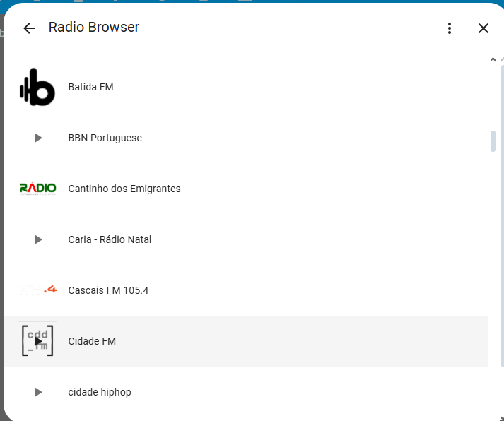The width and height of the screenshot is (504, 421).
Task: Select Cantinho dos Emigrantes station name
Action: (124, 189)
